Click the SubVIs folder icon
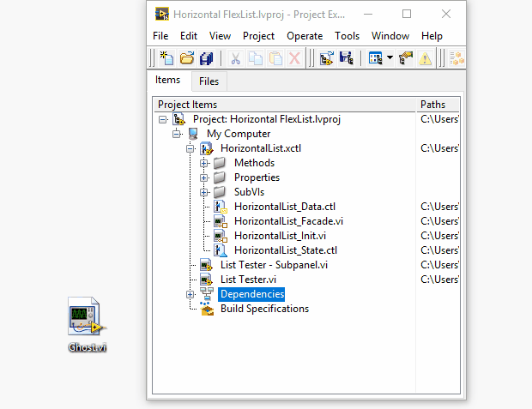Viewport: 532px width, 409px height. (220, 192)
